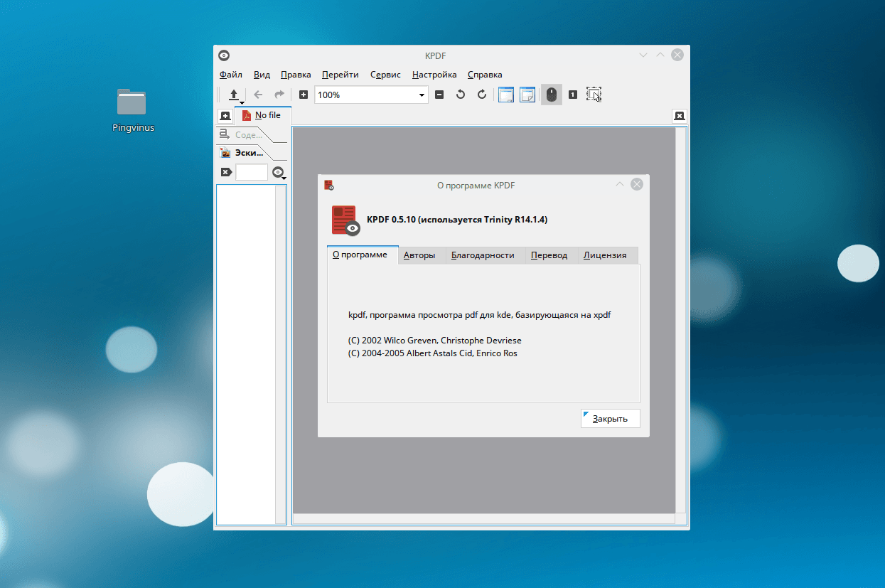Go back using the left arrow toolbar icon
Image resolution: width=885 pixels, height=588 pixels.
[x=258, y=95]
